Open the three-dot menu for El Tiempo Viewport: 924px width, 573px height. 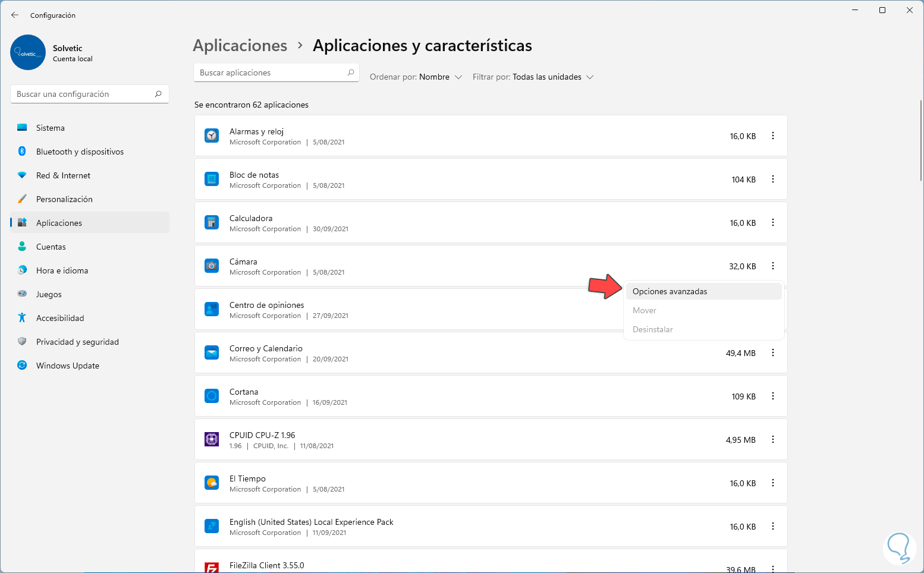coord(773,483)
